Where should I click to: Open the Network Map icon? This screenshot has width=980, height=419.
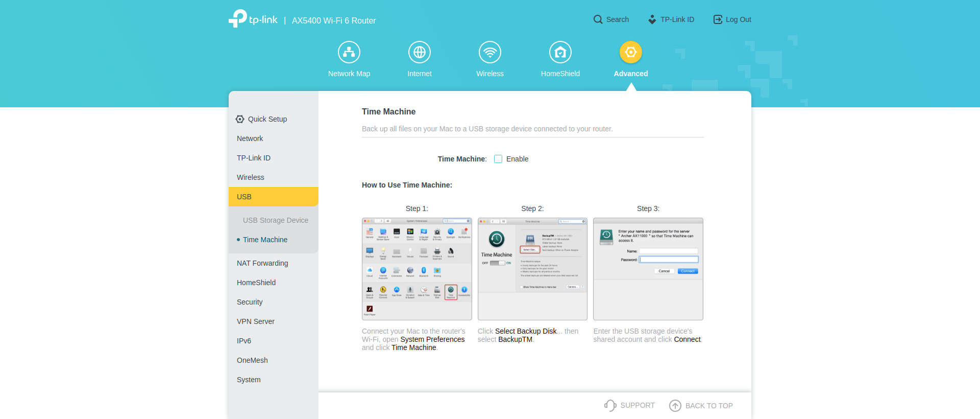pos(349,52)
